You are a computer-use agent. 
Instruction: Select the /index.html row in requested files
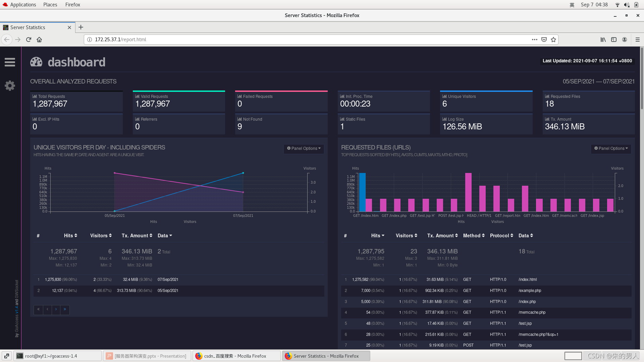tap(486, 280)
